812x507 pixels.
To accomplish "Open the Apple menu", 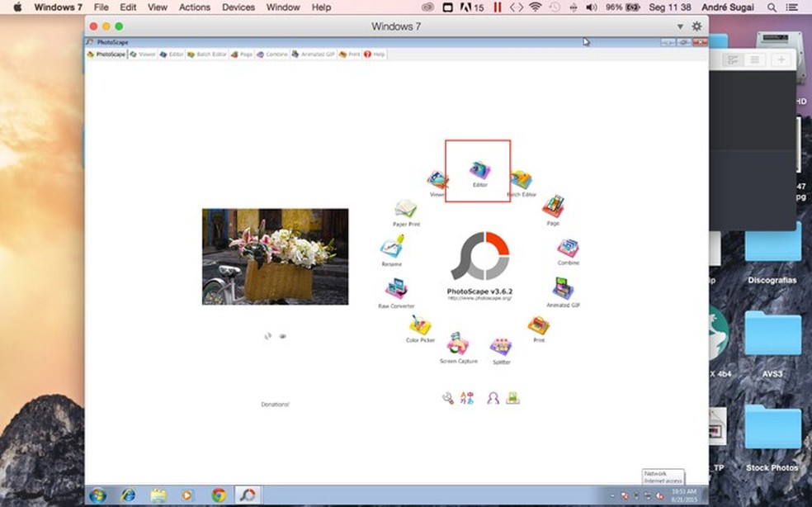I will click(x=17, y=7).
